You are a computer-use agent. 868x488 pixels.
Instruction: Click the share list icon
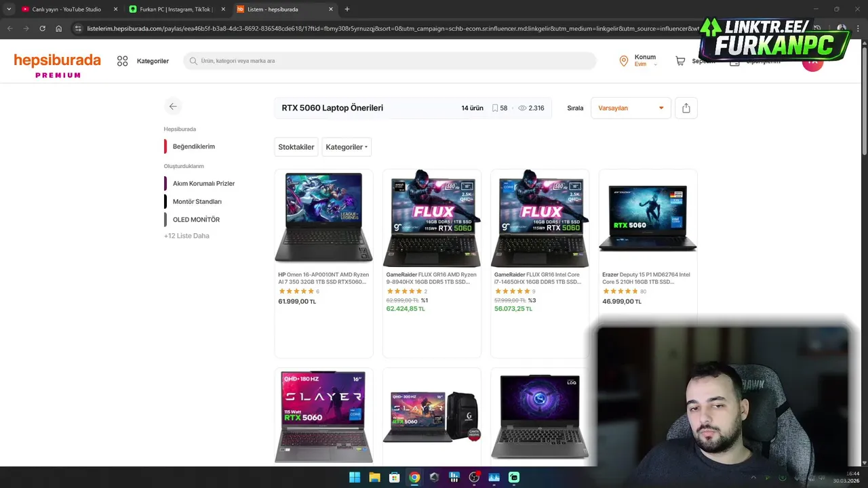tap(686, 108)
